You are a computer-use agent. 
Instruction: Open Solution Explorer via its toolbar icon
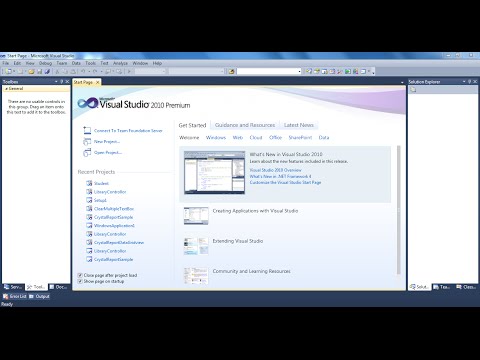click(309, 71)
